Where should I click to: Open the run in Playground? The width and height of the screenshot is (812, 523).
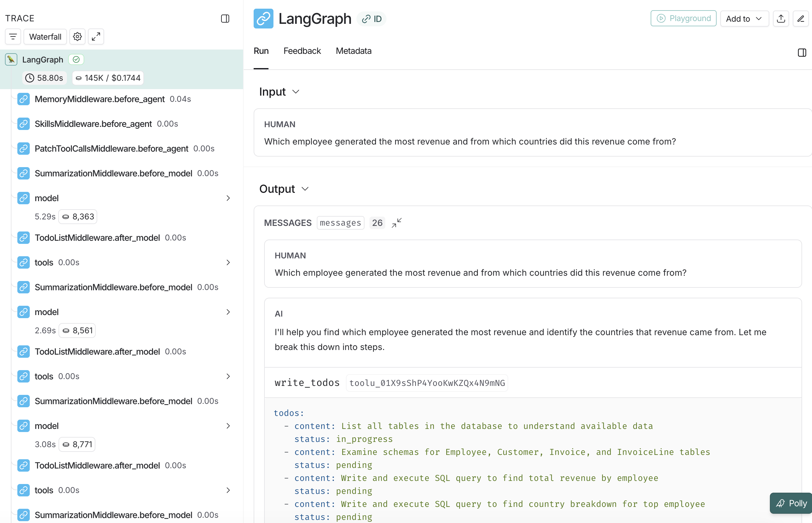(x=683, y=18)
